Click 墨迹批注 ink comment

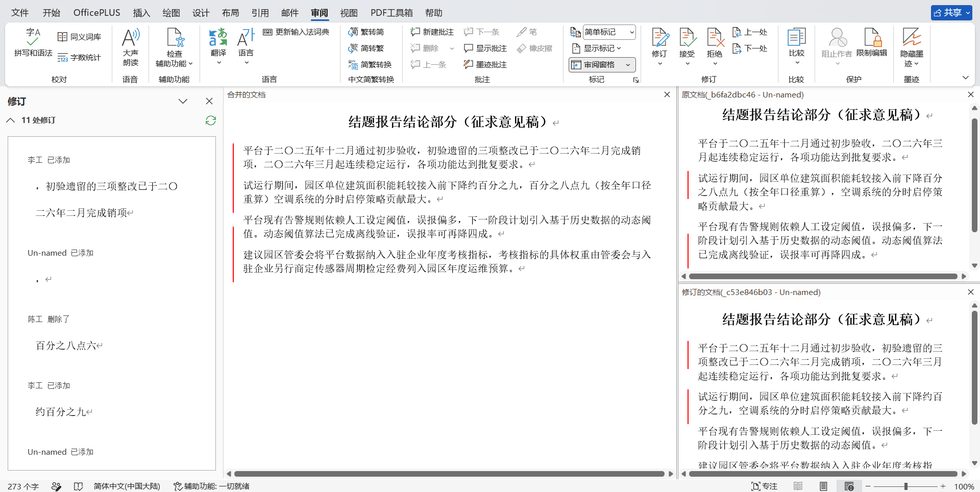[x=485, y=64]
